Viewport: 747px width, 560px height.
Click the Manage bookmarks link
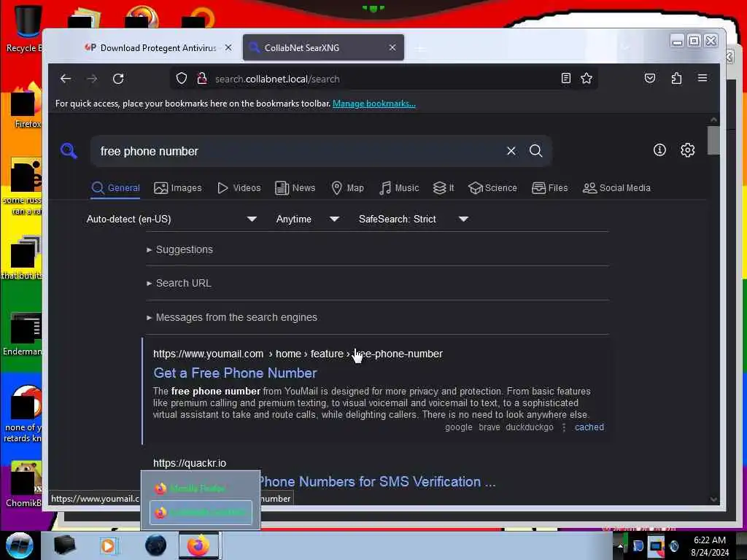374,104
